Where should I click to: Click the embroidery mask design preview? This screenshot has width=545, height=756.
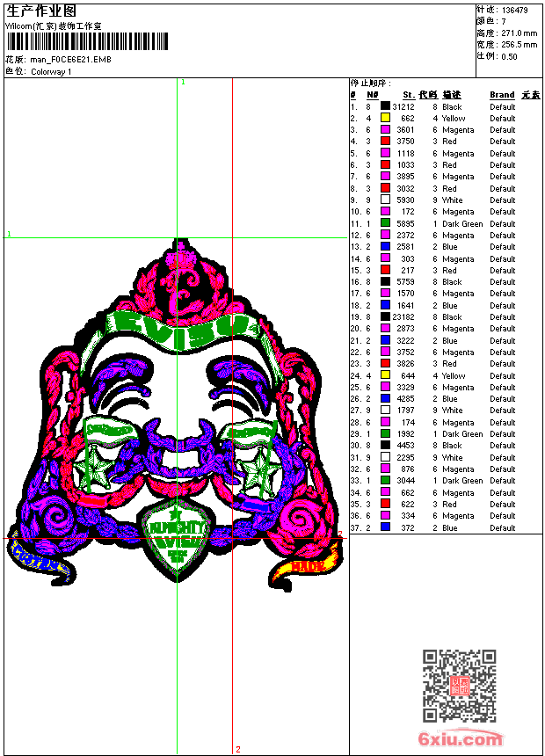point(176,415)
